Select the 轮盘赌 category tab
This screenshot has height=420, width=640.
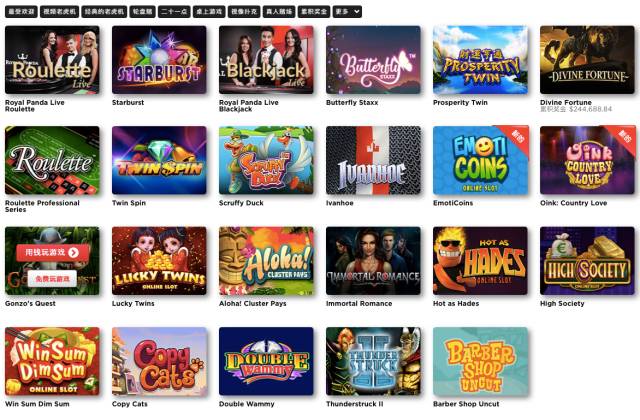(x=142, y=12)
